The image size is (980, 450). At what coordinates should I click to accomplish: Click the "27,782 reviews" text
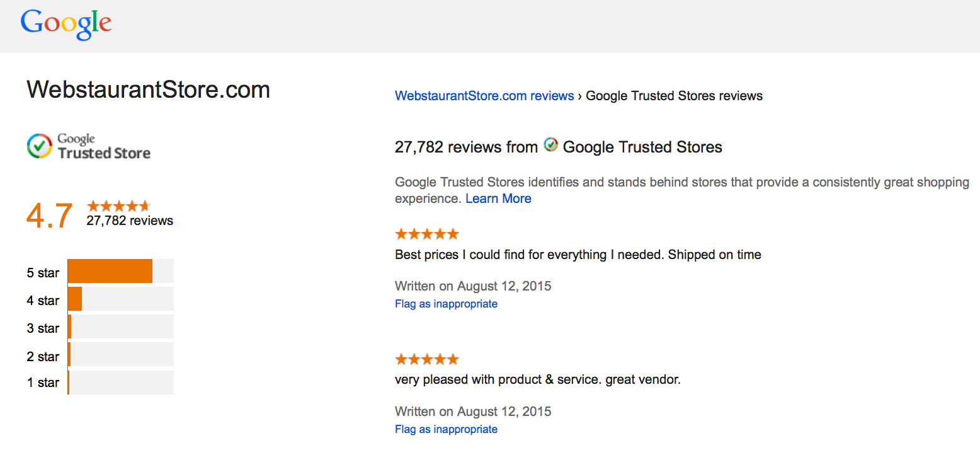click(x=129, y=221)
